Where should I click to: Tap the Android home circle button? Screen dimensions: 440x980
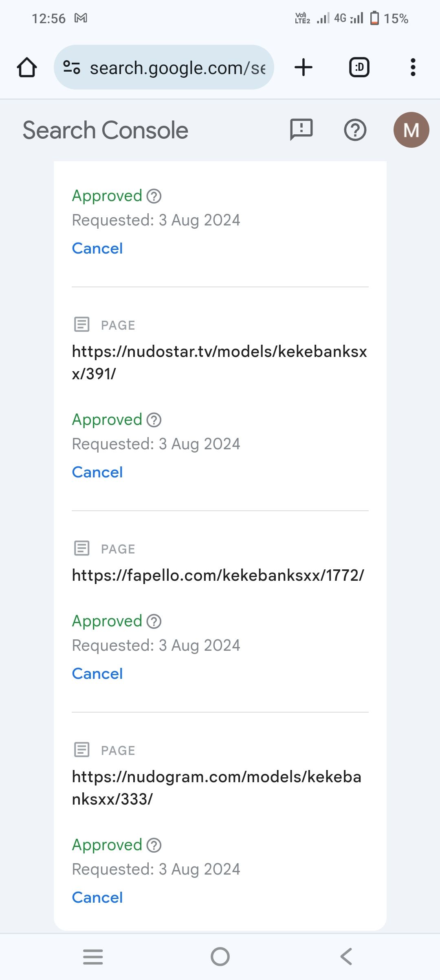[x=220, y=956]
